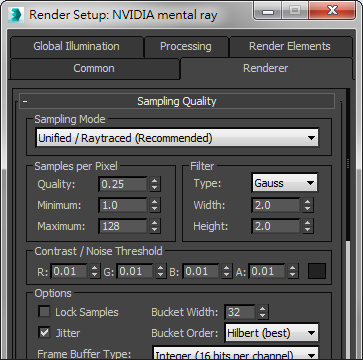Click the B contrast threshold field
The image size is (363, 360).
[201, 271]
